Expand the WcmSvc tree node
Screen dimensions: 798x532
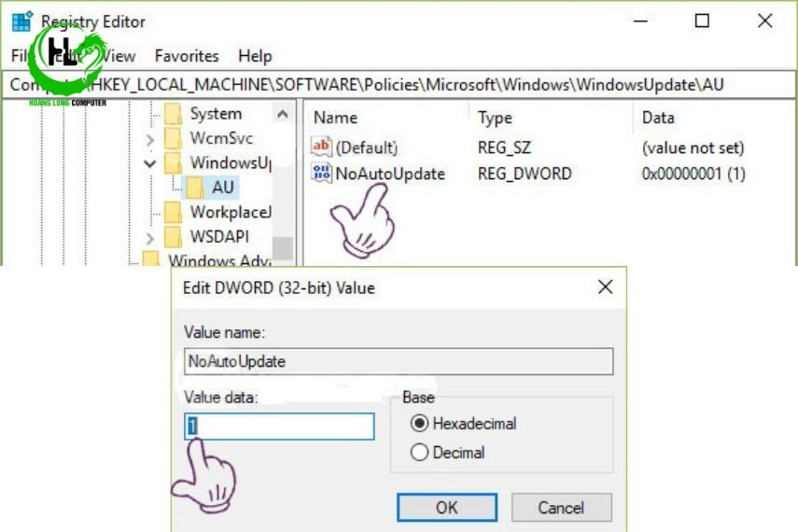[149, 139]
